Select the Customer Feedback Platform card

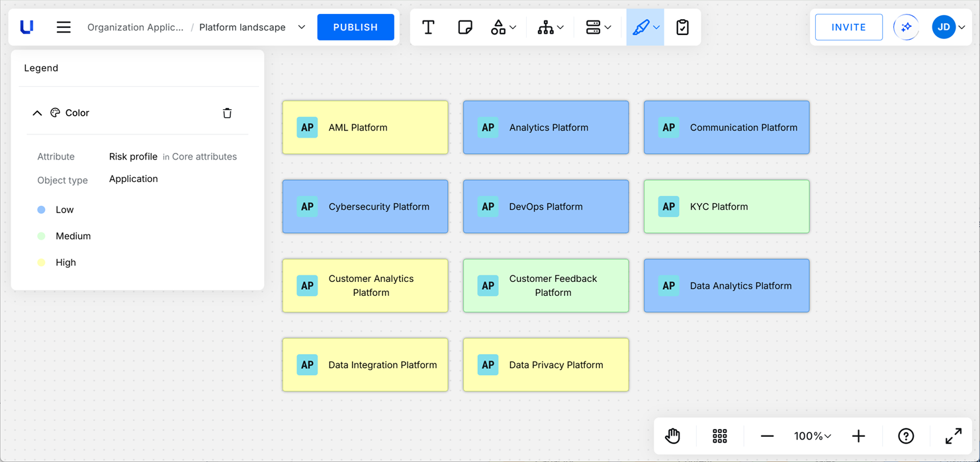(546, 286)
